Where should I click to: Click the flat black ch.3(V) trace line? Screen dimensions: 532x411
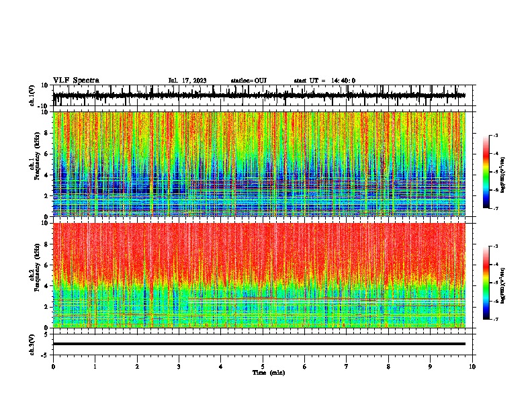tap(259, 344)
